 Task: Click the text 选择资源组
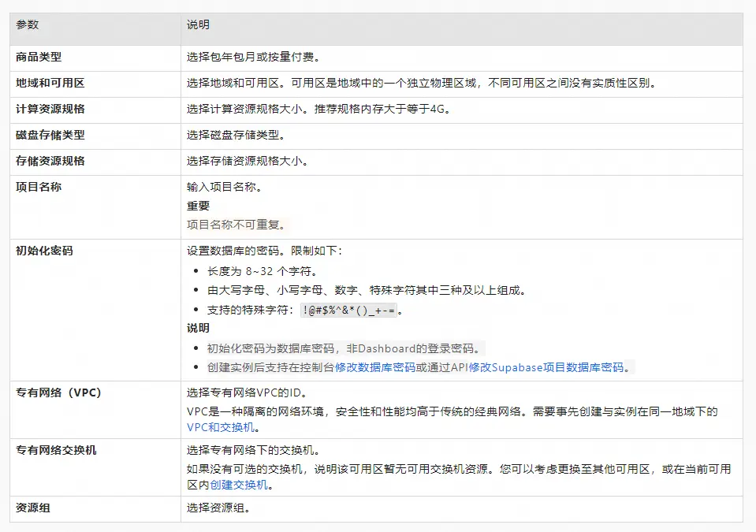[218, 508]
